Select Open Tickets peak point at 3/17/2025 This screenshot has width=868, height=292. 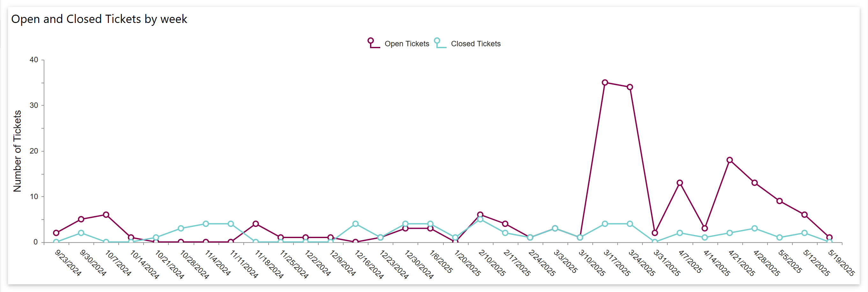click(x=605, y=83)
